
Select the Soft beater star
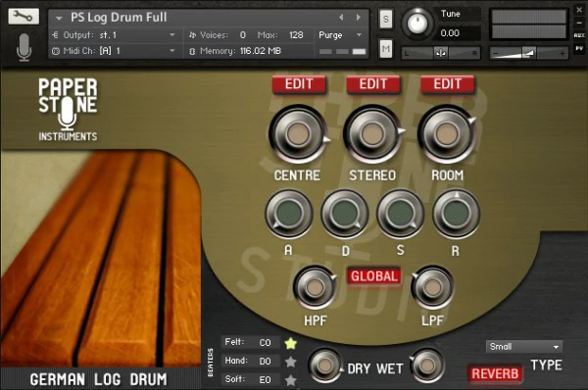(291, 380)
